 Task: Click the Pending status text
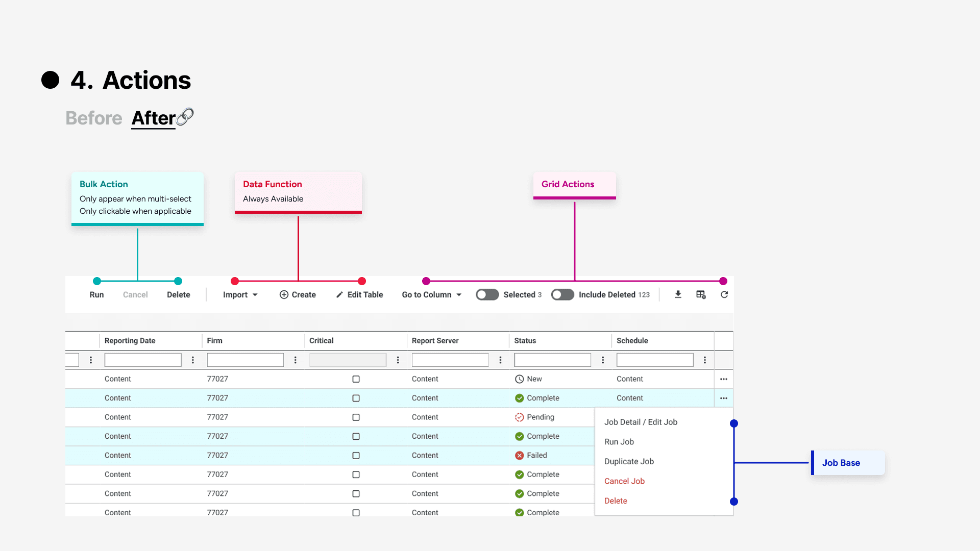coord(541,417)
